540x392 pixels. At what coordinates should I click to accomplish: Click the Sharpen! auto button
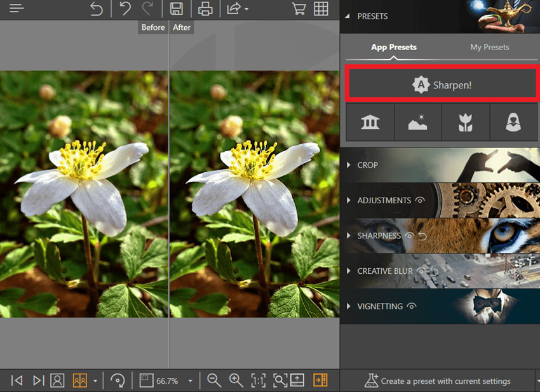tap(442, 84)
